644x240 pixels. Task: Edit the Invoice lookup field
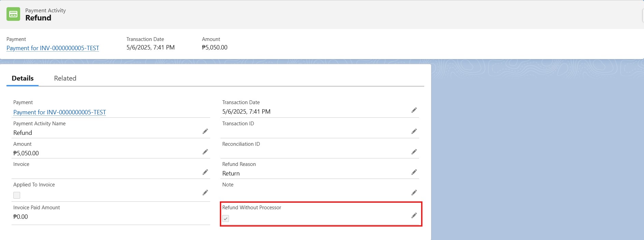click(x=205, y=172)
